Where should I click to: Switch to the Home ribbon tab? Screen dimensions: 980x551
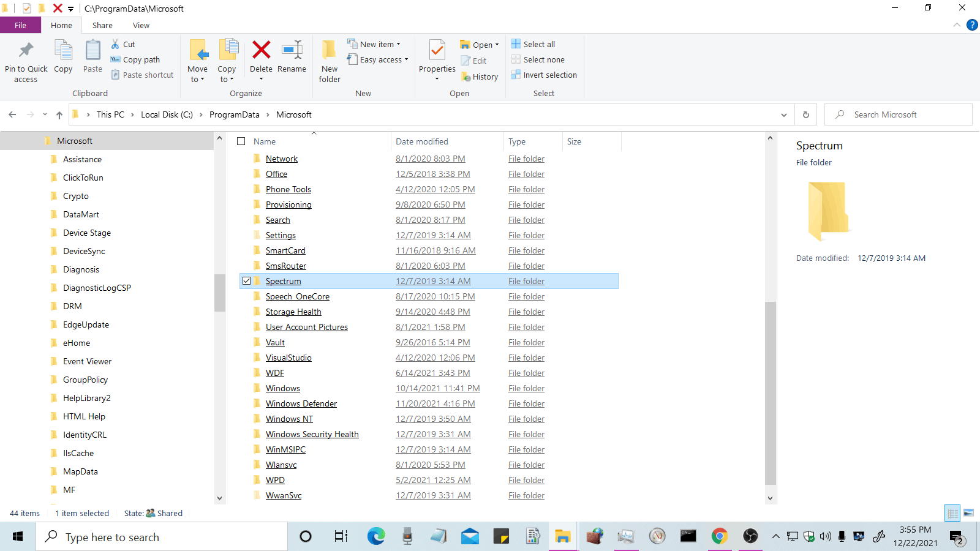[61, 25]
